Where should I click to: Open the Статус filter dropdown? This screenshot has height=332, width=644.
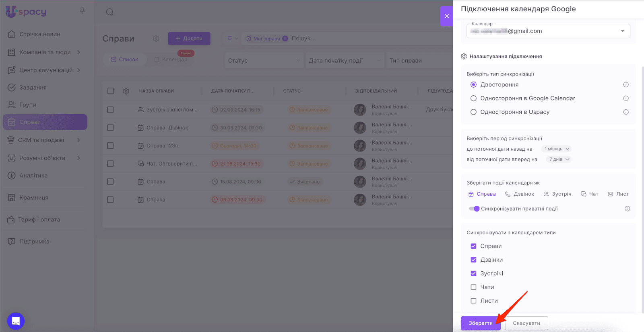[x=264, y=61]
